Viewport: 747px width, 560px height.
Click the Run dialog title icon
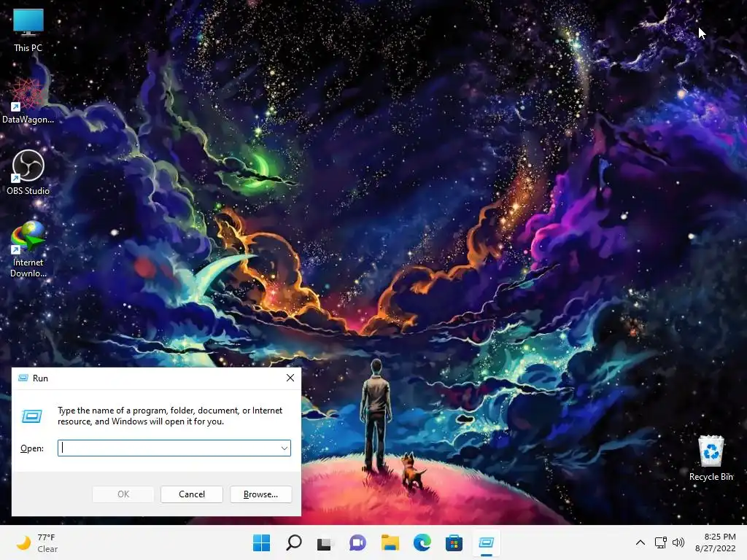point(23,378)
